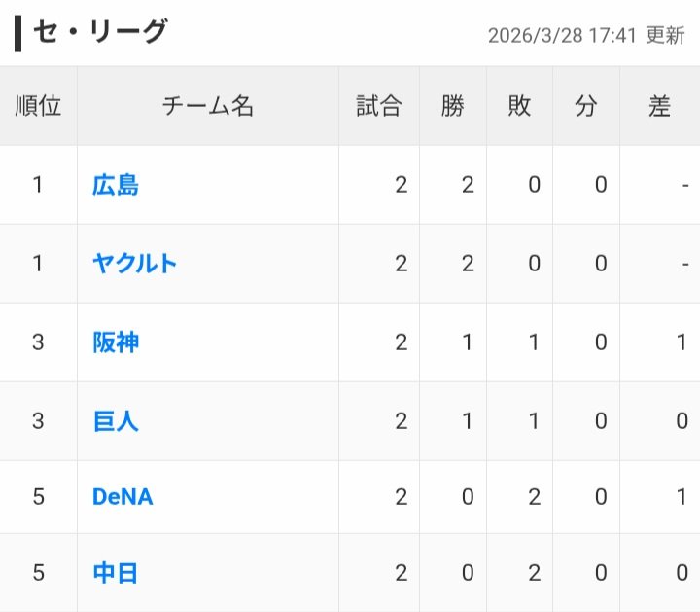The image size is (700, 612).
Task: Click the rank number beside 巨人
Action: pos(38,421)
